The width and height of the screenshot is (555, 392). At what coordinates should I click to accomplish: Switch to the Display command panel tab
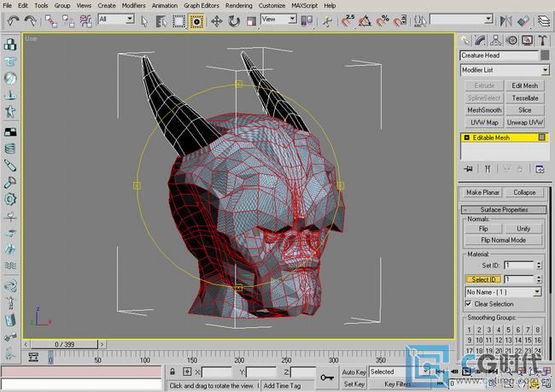[x=527, y=40]
